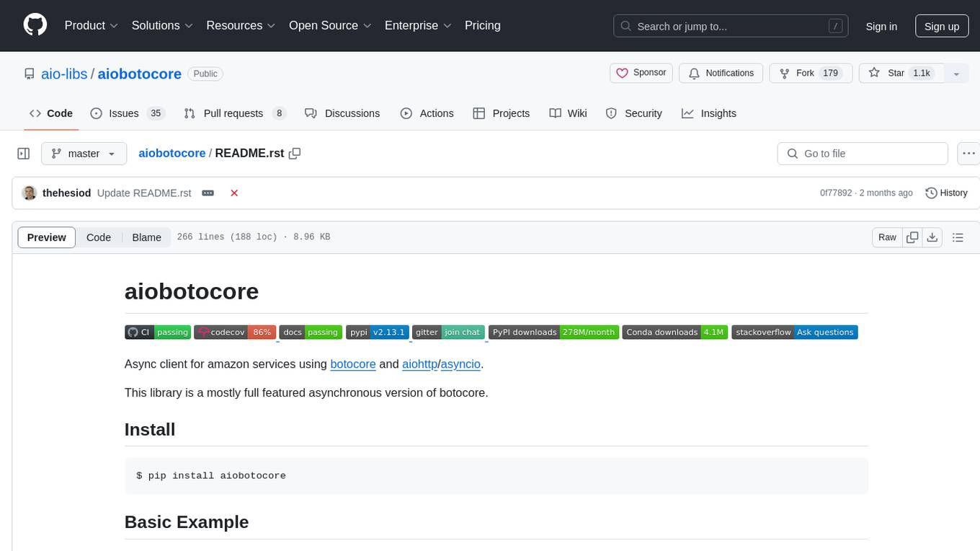980x551 pixels.
Task: Open the Product menu
Action: [92, 25]
